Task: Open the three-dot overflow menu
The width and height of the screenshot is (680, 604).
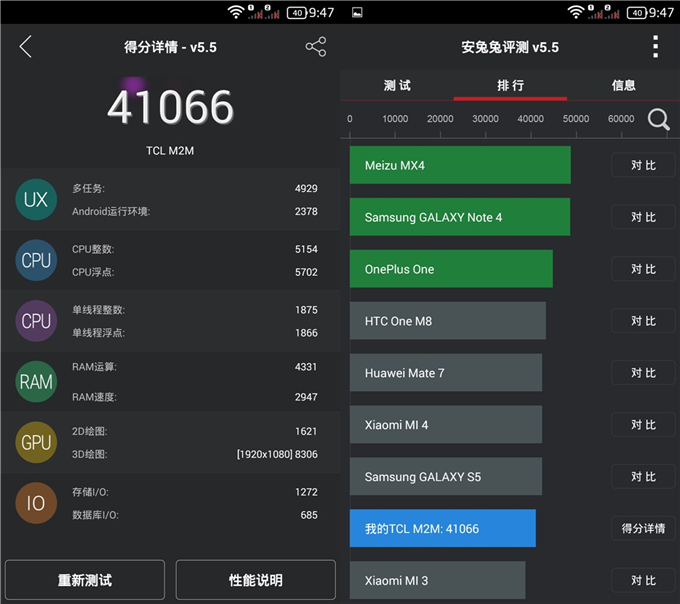Action: (655, 47)
